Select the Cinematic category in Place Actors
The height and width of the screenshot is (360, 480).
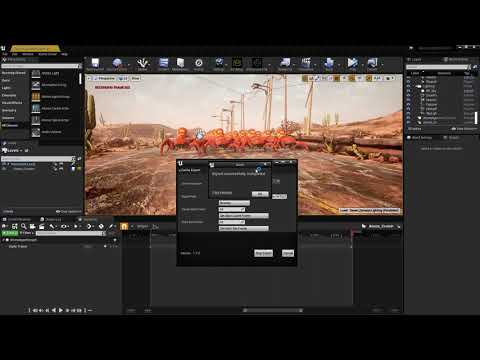[x=9, y=95]
